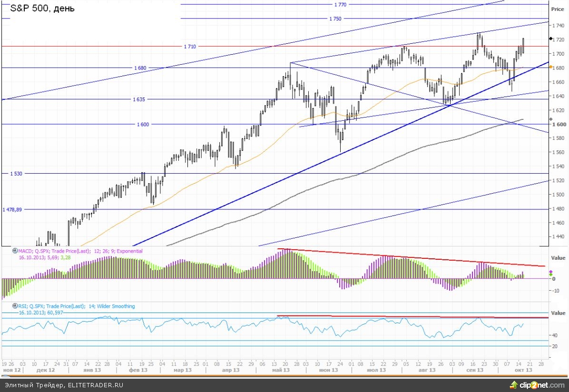Image resolution: width=569 pixels, height=392 pixels.
Task: Click the 'Элитный Трейдер, ELITETRADER.RU' footer text
Action: coord(64,385)
